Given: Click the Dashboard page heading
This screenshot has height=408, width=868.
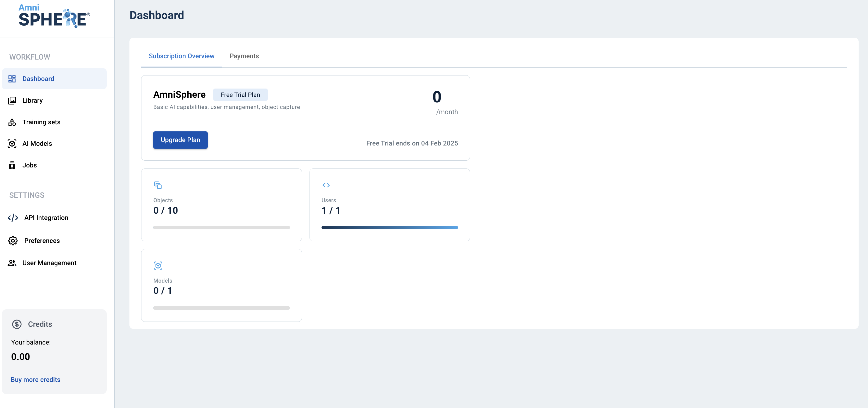Looking at the screenshot, I should 157,15.
